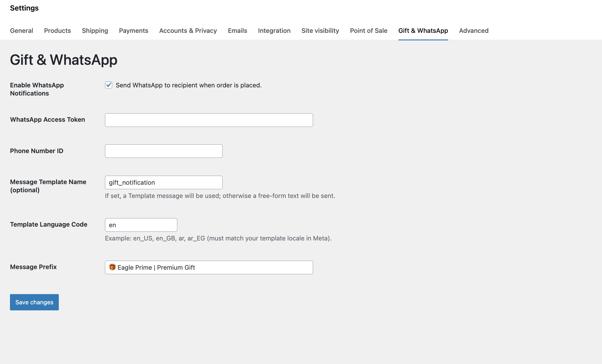Toggle the Enable WhatsApp Notifications checkbox
The image size is (602, 364).
(x=109, y=85)
